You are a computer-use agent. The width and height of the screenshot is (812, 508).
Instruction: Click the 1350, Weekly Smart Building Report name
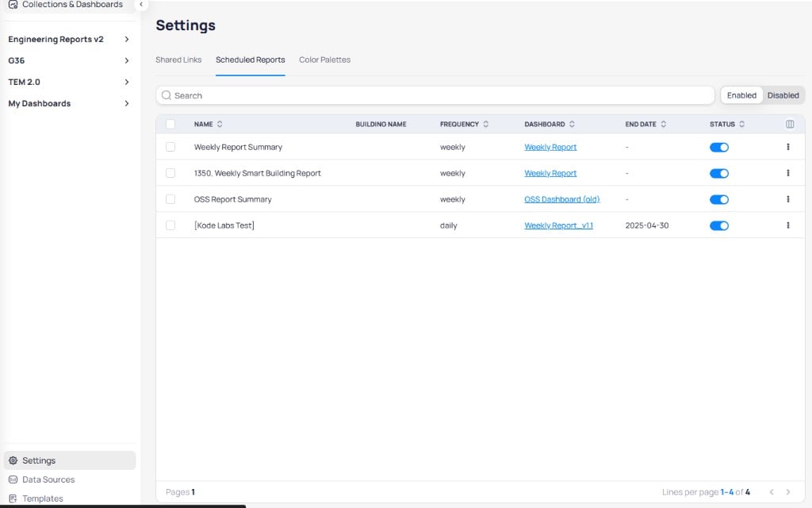click(x=258, y=173)
